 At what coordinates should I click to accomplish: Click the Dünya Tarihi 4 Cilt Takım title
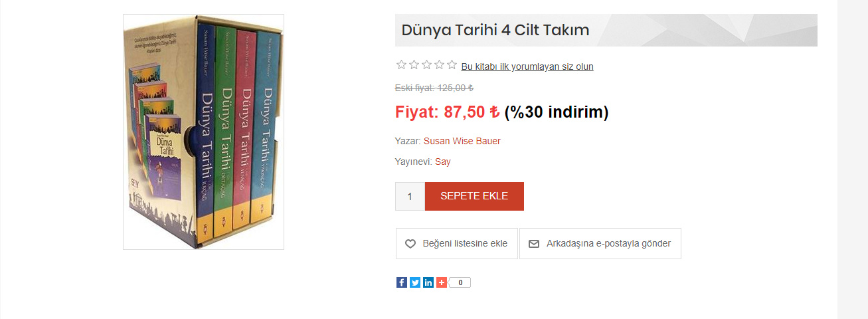(x=495, y=31)
